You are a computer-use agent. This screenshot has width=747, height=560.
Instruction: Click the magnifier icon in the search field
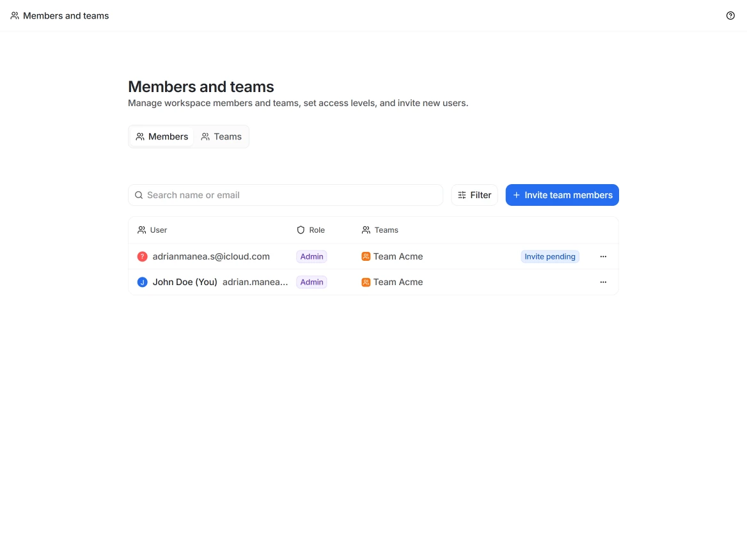[x=139, y=195]
